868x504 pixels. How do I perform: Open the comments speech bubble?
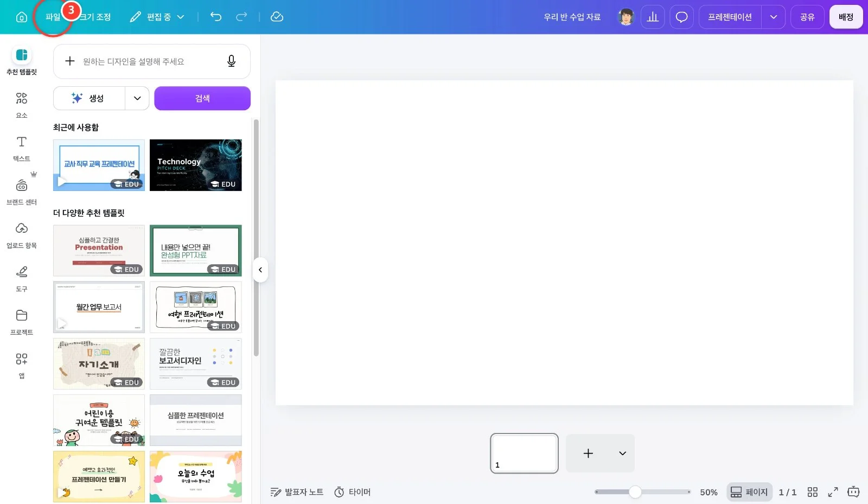tap(681, 17)
